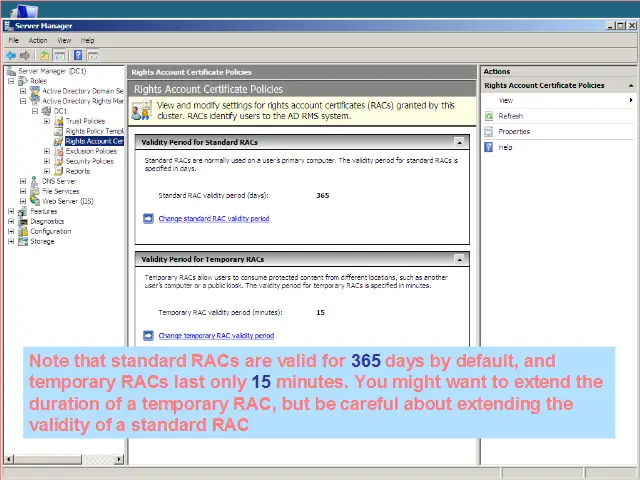The width and height of the screenshot is (640, 480).
Task: Click the tree pane horizontal scrollbar thumb
Action: coord(48,459)
